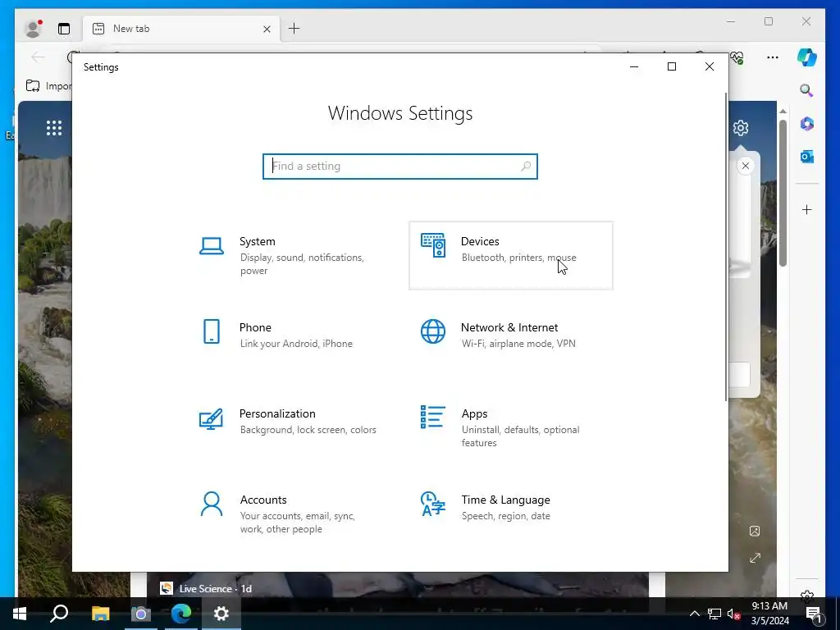This screenshot has height=630, width=840.
Task: Maximize the Settings window
Action: [672, 67]
